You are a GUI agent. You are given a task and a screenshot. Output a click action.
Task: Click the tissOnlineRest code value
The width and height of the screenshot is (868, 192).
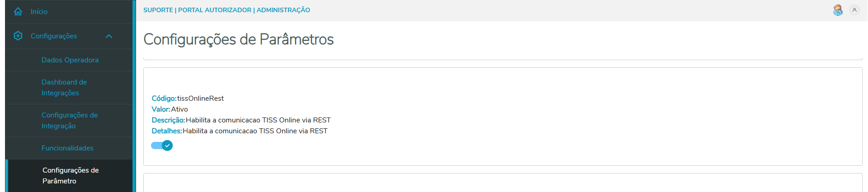coord(200,98)
